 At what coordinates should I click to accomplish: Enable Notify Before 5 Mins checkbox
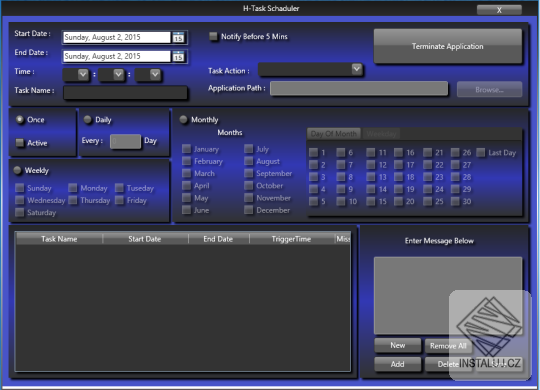(214, 36)
